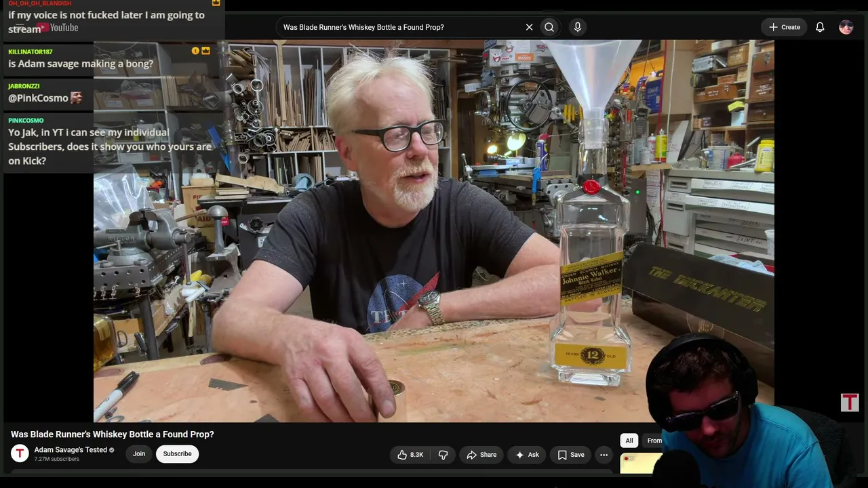Image resolution: width=868 pixels, height=488 pixels.
Task: Subscribe to Adam Savage's Tested
Action: tap(177, 454)
